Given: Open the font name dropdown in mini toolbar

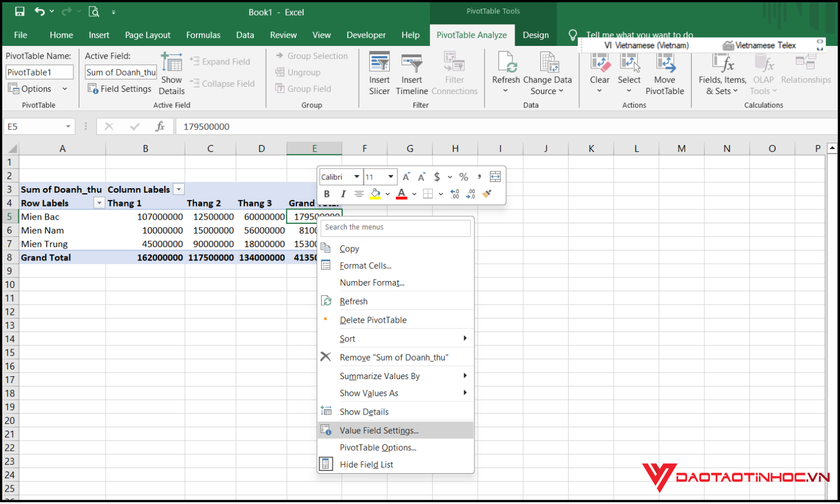Looking at the screenshot, I should [357, 176].
